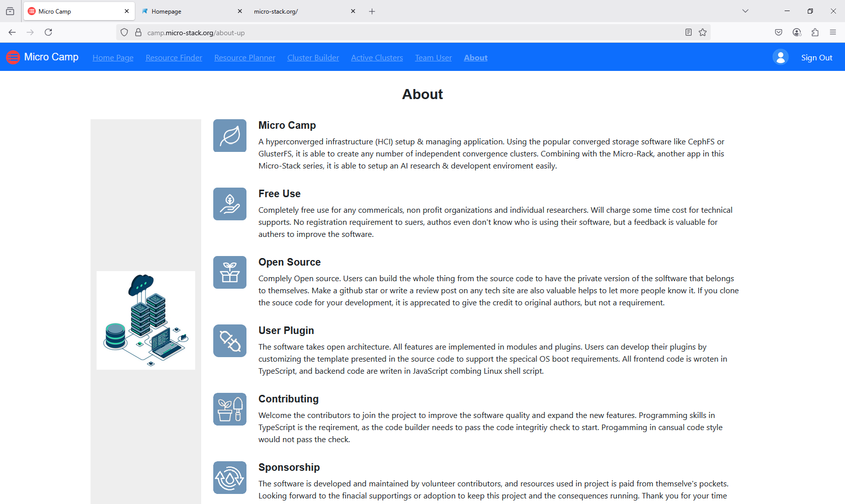The width and height of the screenshot is (845, 504).
Task: Go back with the browser back arrow
Action: pos(12,32)
